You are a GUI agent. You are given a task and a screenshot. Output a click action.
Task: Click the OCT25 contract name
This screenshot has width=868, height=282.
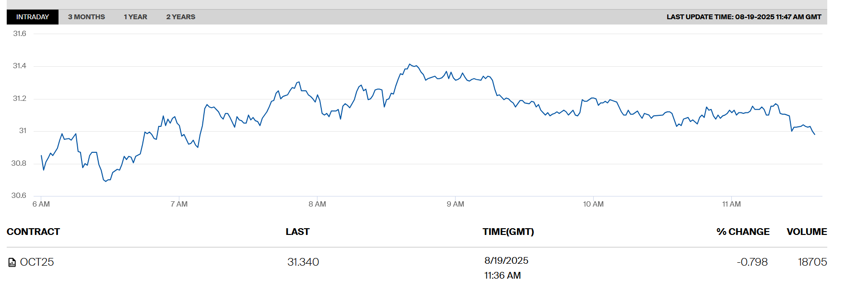[37, 262]
